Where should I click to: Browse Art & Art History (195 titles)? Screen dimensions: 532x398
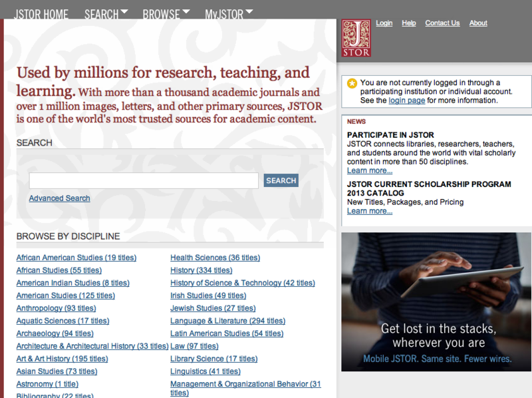point(62,359)
